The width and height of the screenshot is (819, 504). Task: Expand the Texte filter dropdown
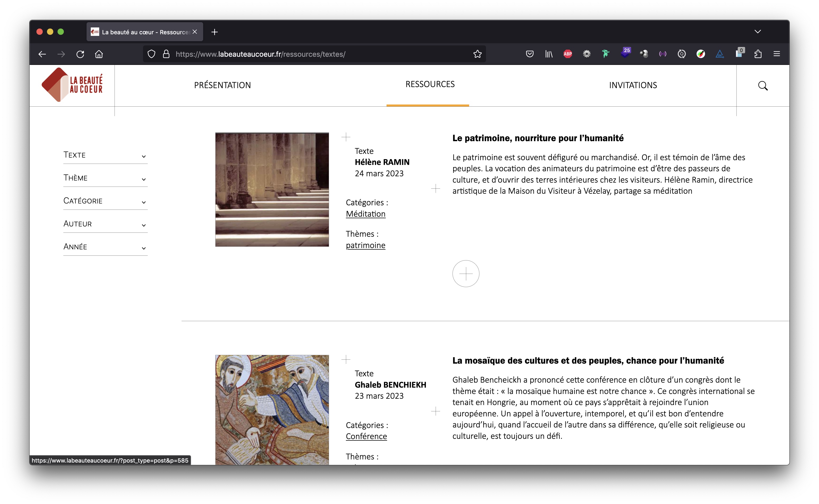click(x=105, y=155)
